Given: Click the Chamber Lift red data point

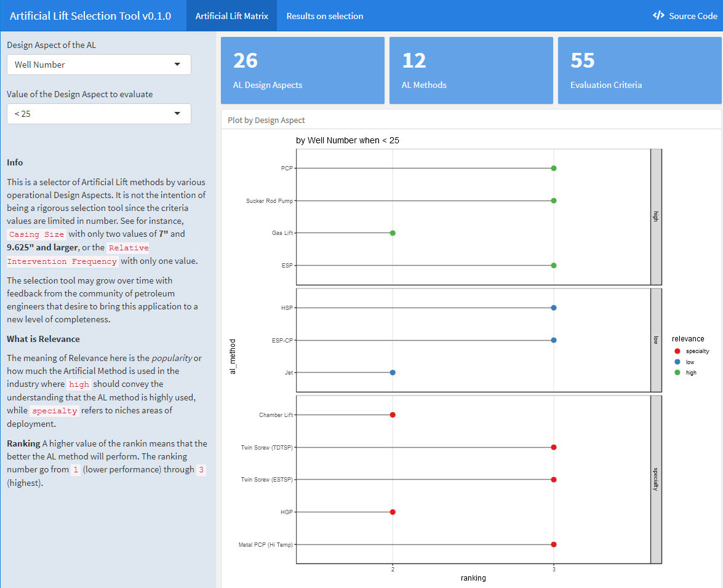Looking at the screenshot, I should click(x=393, y=415).
